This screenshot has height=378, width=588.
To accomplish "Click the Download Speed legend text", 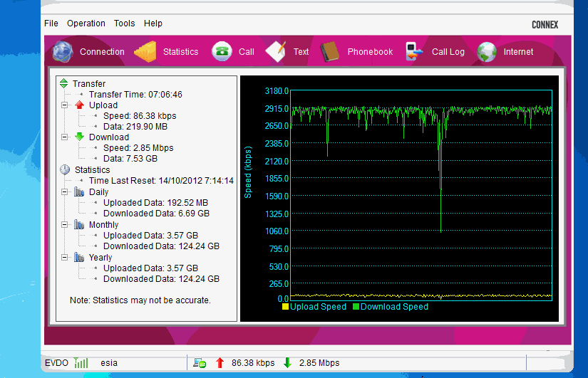I will tap(394, 307).
